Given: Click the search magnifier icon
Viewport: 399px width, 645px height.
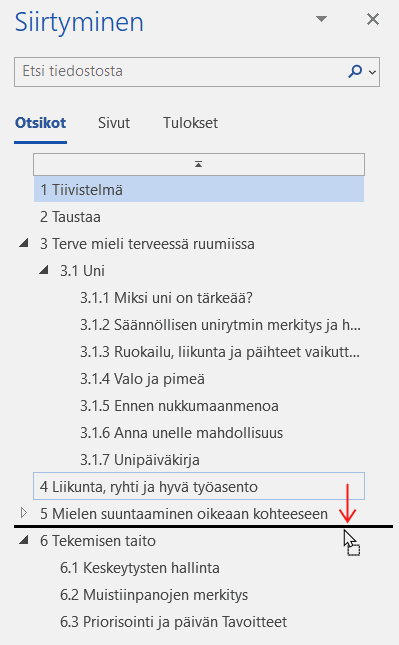Looking at the screenshot, I should tap(355, 72).
